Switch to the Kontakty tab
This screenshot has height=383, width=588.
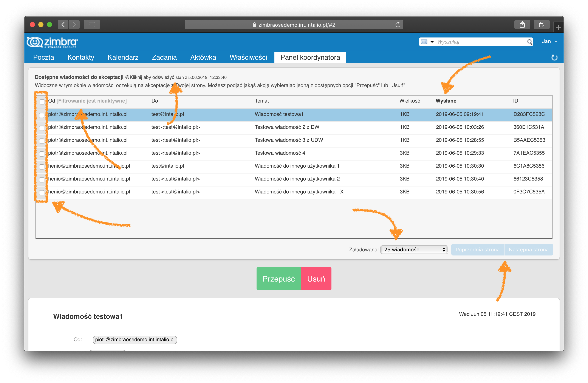[x=81, y=57]
